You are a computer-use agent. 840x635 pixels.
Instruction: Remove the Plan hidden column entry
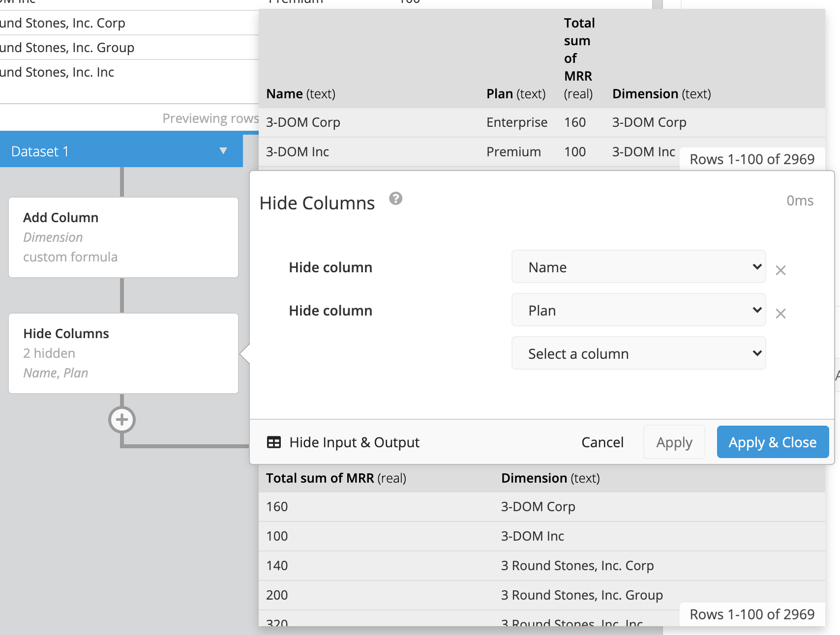pos(780,314)
